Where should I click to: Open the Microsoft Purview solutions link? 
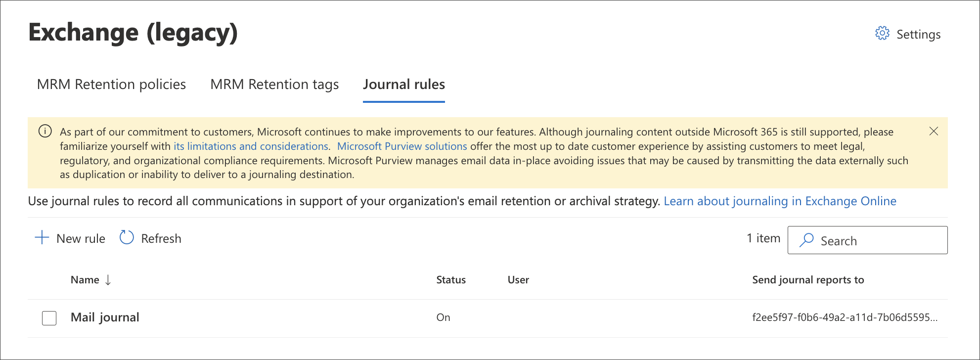coord(402,146)
